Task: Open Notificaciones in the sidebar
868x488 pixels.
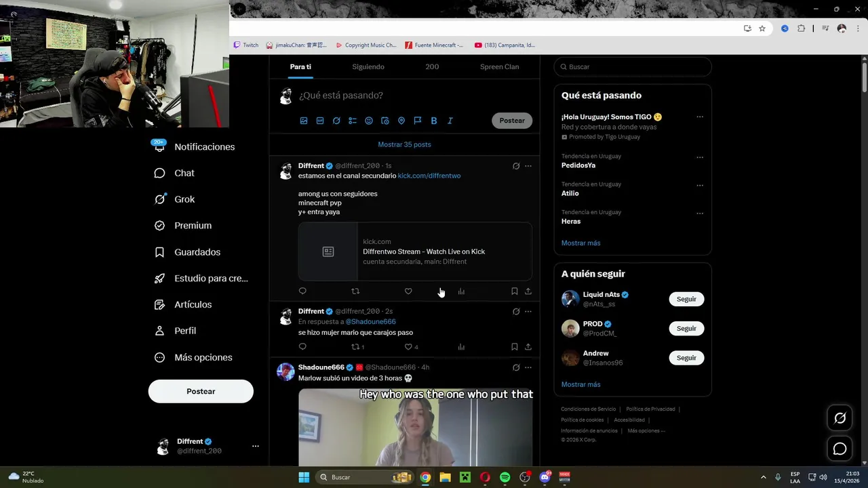Action: click(x=195, y=146)
